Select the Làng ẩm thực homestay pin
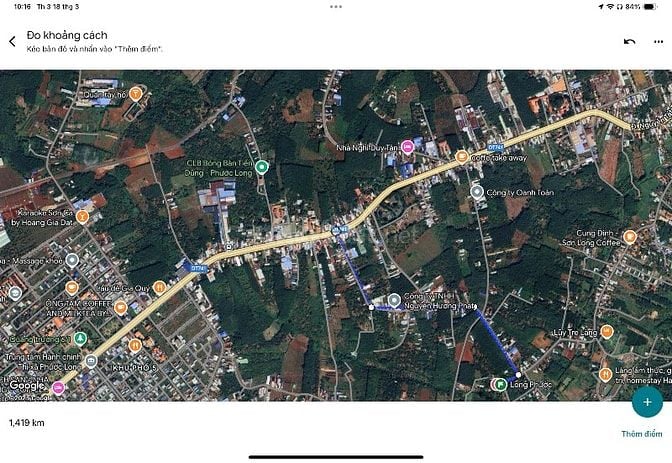The image size is (672, 463). pyautogui.click(x=605, y=375)
